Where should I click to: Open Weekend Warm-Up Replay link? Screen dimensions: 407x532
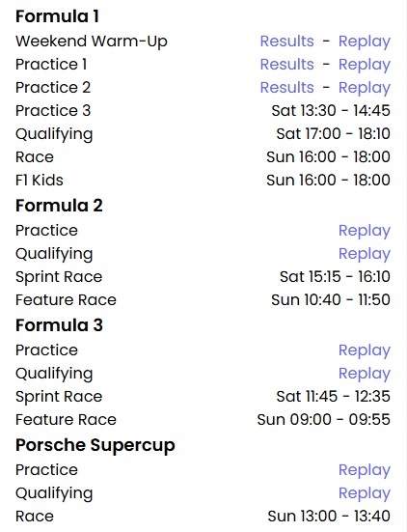365,42
